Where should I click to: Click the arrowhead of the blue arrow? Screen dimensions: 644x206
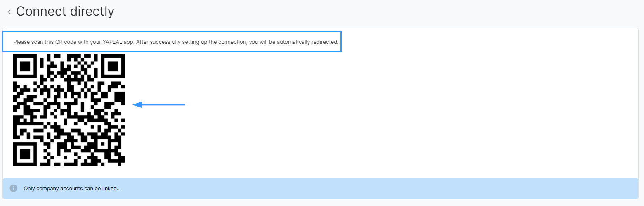(137, 104)
